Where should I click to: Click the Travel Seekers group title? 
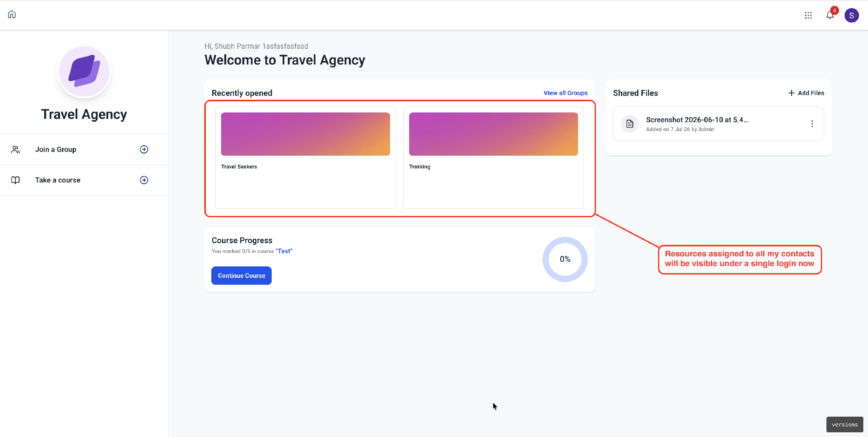239,167
